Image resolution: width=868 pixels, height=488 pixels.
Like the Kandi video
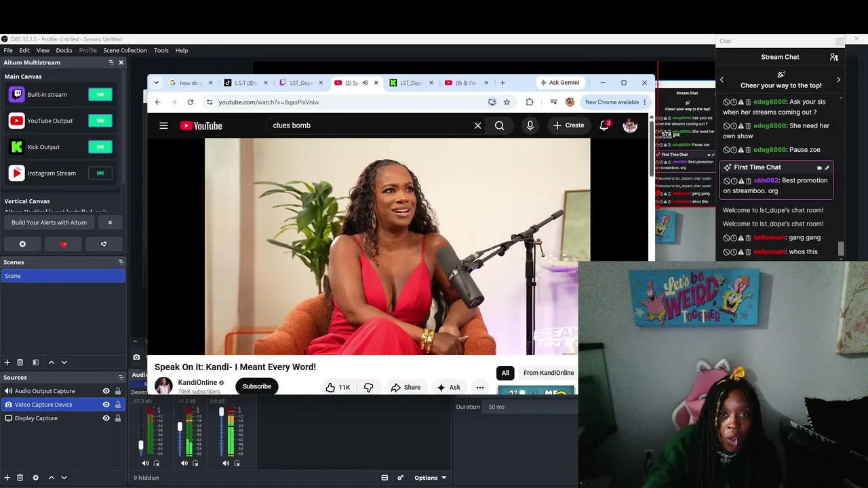coord(337,387)
